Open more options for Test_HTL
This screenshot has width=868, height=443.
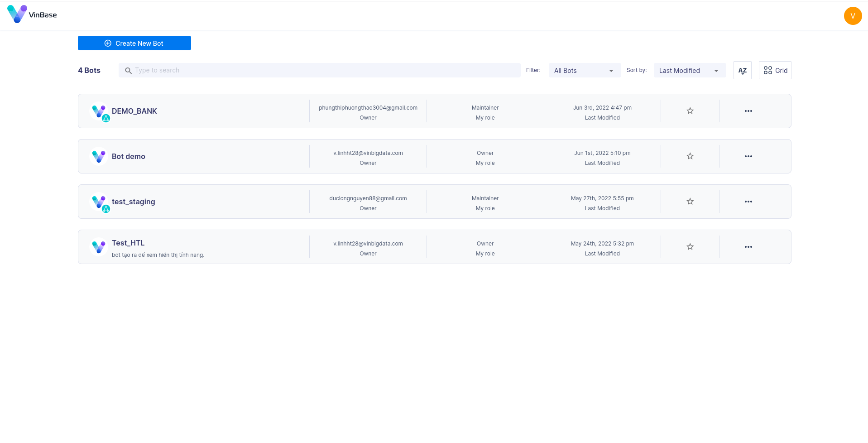[x=748, y=247]
